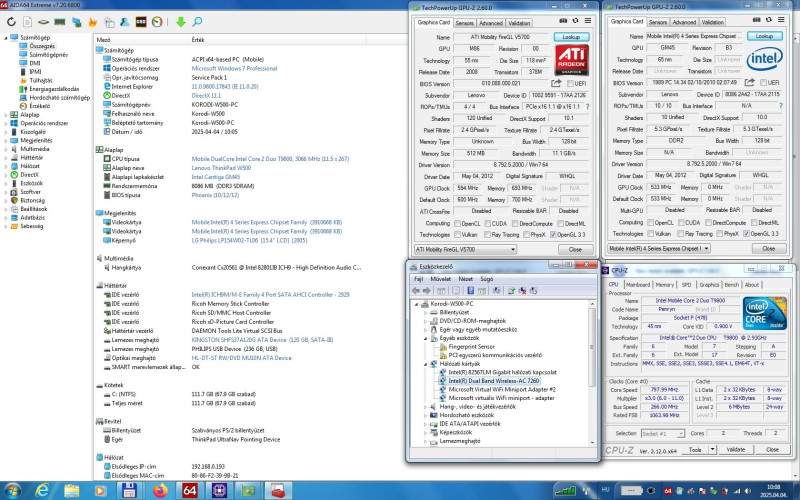The height and width of the screenshot is (500, 800).
Task: Open the ATI Mobility FireGL V5700 GPU dropdown
Action: [x=465, y=249]
